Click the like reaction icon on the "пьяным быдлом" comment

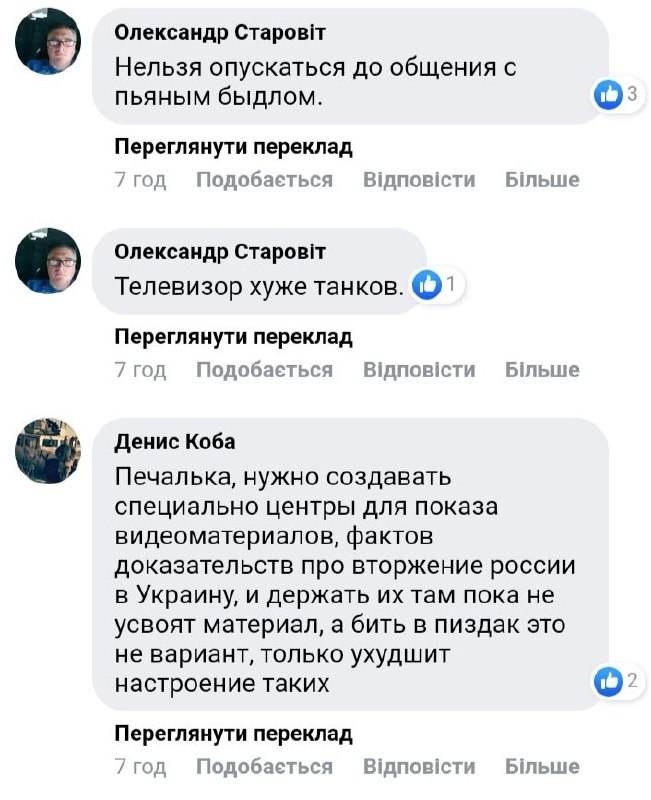[x=608, y=95]
